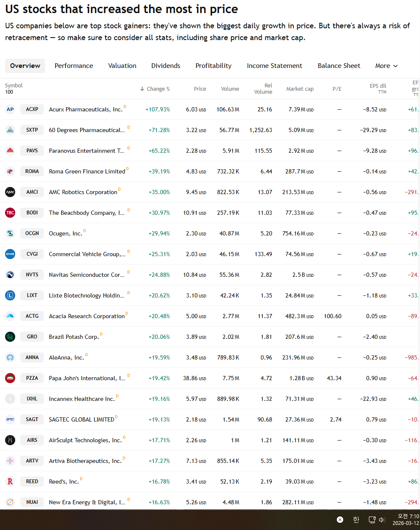Click the Volume column header
Viewport: 420px width, 530px height.
click(230, 89)
